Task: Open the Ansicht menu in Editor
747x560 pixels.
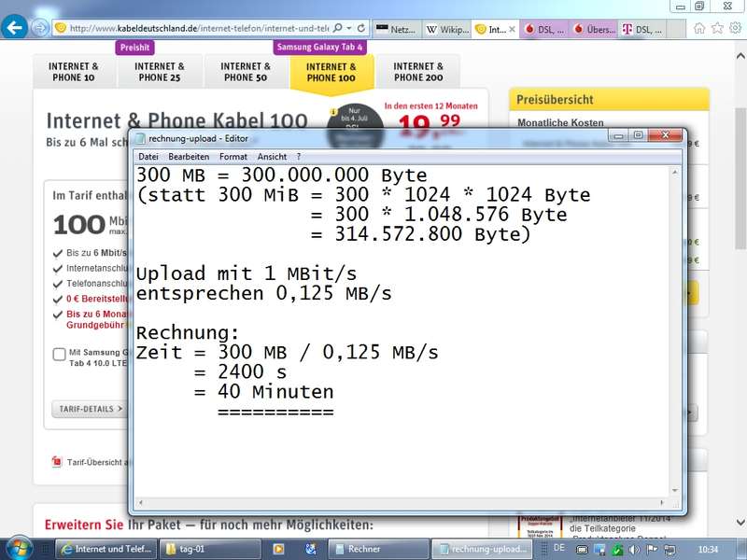Action: [272, 157]
